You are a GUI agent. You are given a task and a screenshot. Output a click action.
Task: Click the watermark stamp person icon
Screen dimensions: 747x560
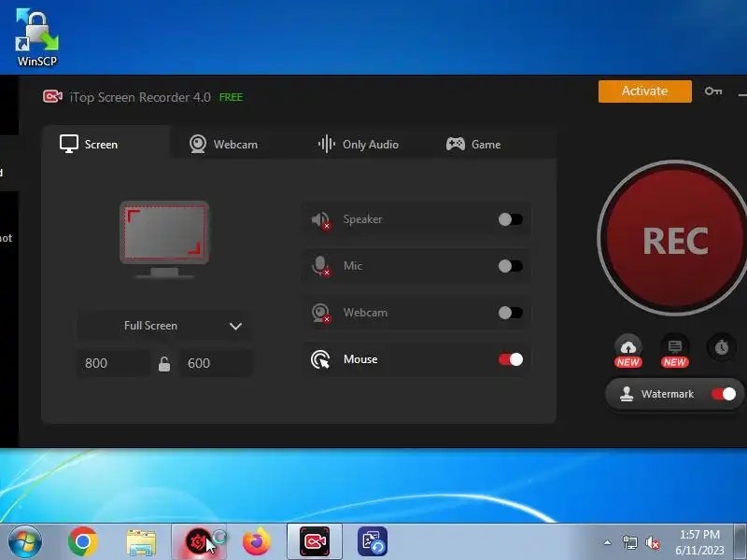(x=627, y=394)
